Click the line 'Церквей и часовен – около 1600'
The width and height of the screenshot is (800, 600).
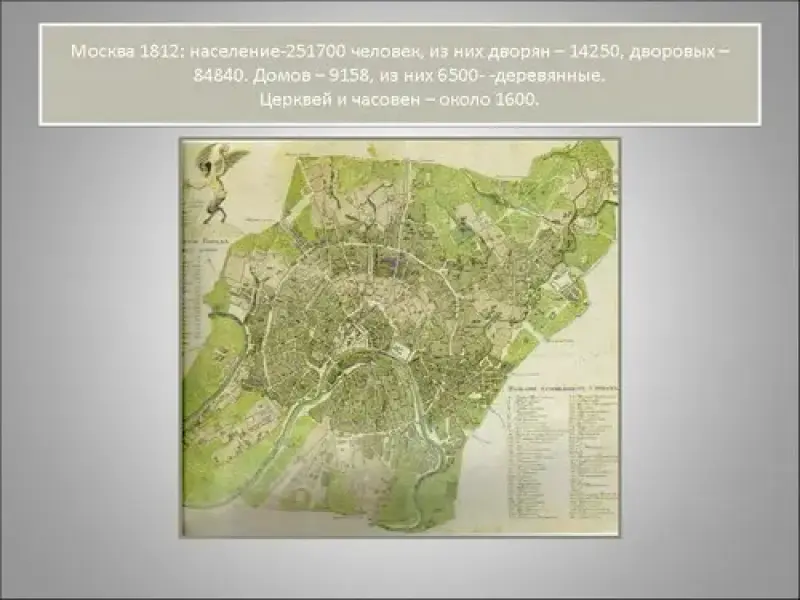tap(399, 100)
